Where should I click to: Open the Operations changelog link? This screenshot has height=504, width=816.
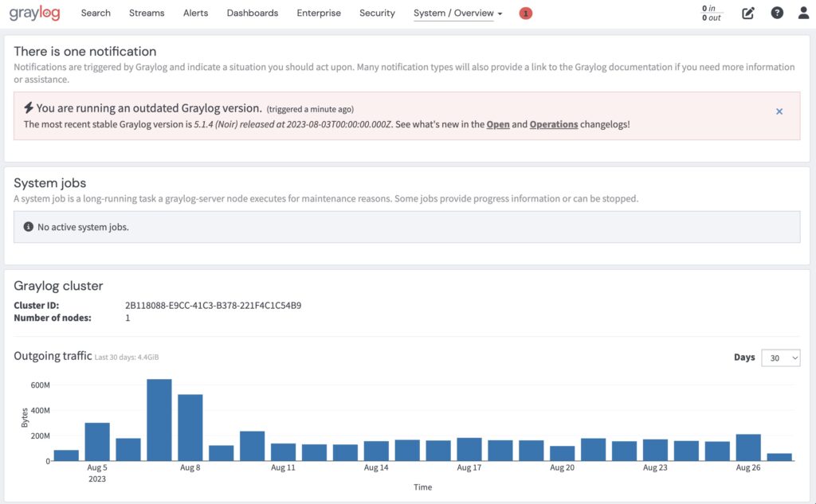click(554, 124)
